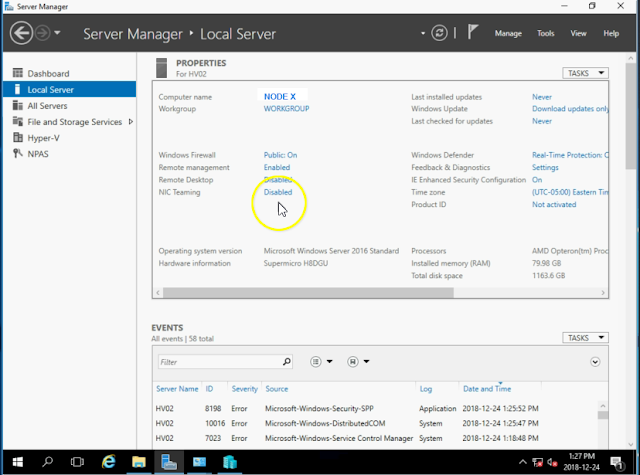Image resolution: width=640 pixels, height=475 pixels.
Task: Click IE Enhanced Security Configuration On
Action: pos(537,180)
